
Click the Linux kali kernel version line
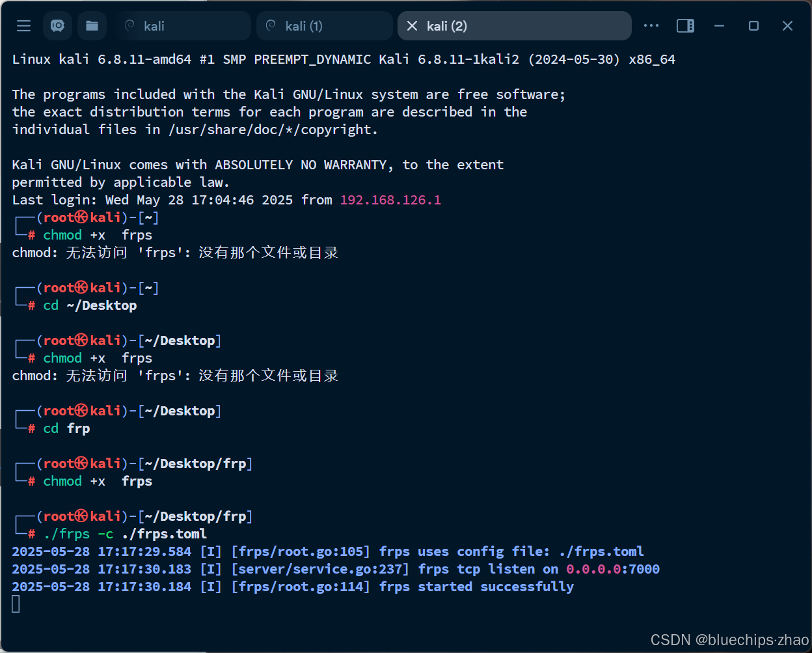344,59
